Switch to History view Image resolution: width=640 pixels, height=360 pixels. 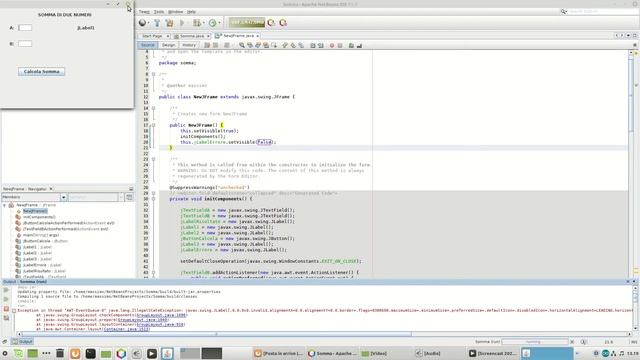[189, 45]
